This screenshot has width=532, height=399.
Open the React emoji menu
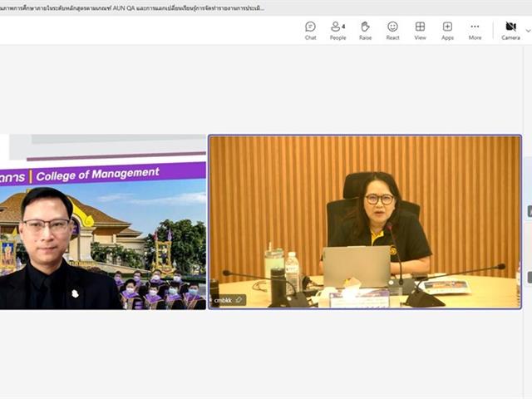tap(392, 30)
